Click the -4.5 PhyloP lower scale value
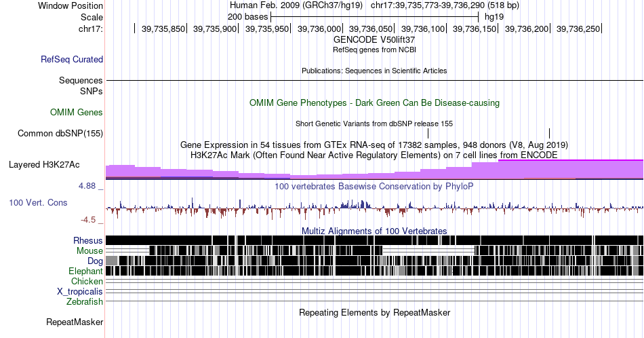The height and width of the screenshot is (338, 644). tap(88, 220)
